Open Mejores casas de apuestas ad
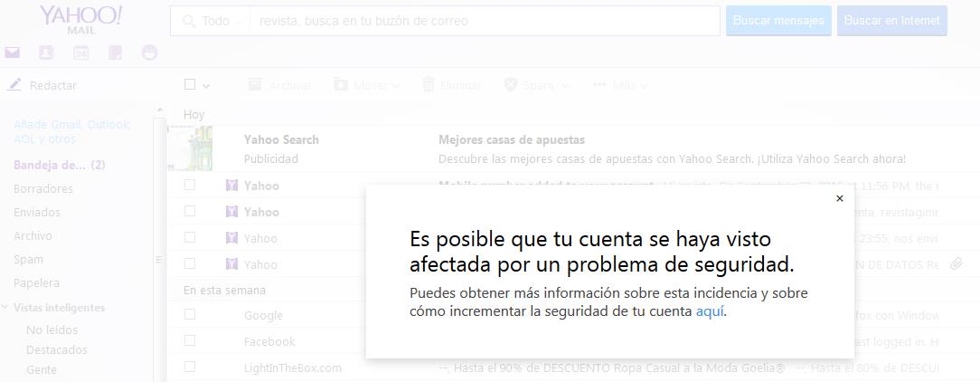The height and width of the screenshot is (382, 980). 512,139
